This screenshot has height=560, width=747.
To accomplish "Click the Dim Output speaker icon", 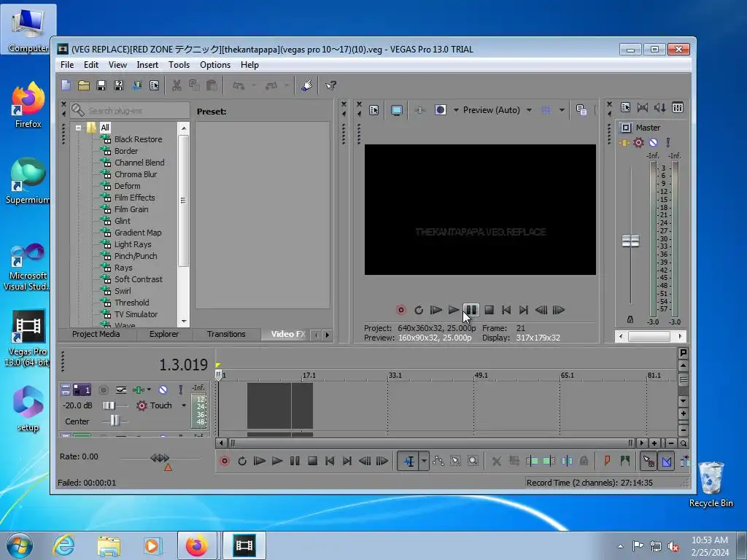I will pyautogui.click(x=659, y=108).
